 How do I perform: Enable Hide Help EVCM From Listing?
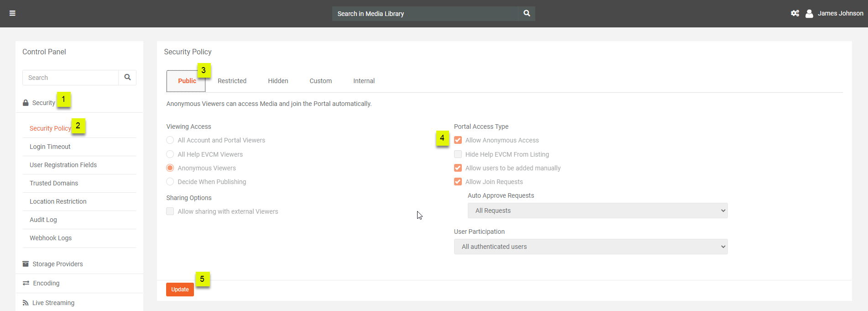(458, 154)
